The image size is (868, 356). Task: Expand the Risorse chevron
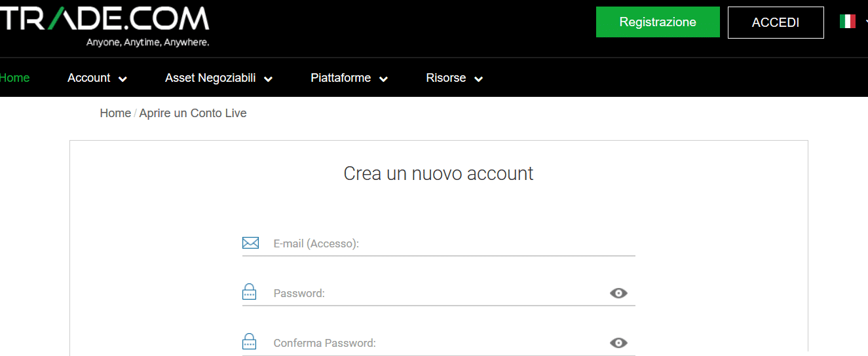point(478,79)
